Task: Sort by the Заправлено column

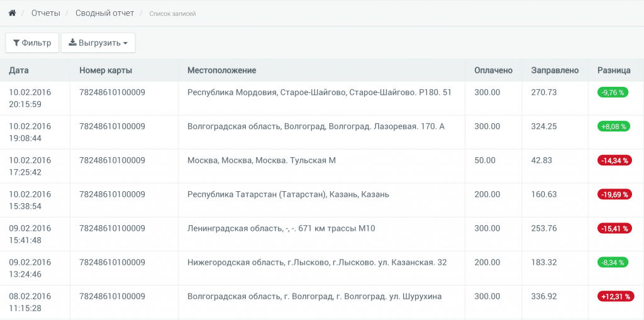Action: [x=555, y=70]
